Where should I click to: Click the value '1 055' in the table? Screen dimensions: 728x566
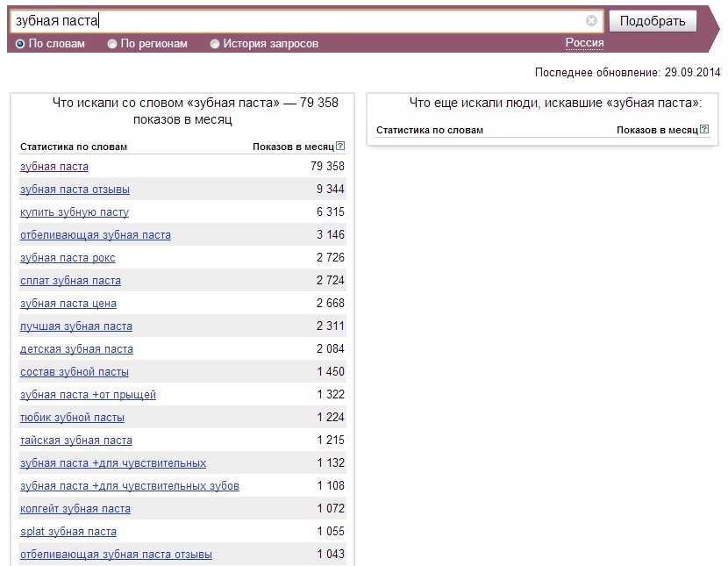pyautogui.click(x=331, y=531)
